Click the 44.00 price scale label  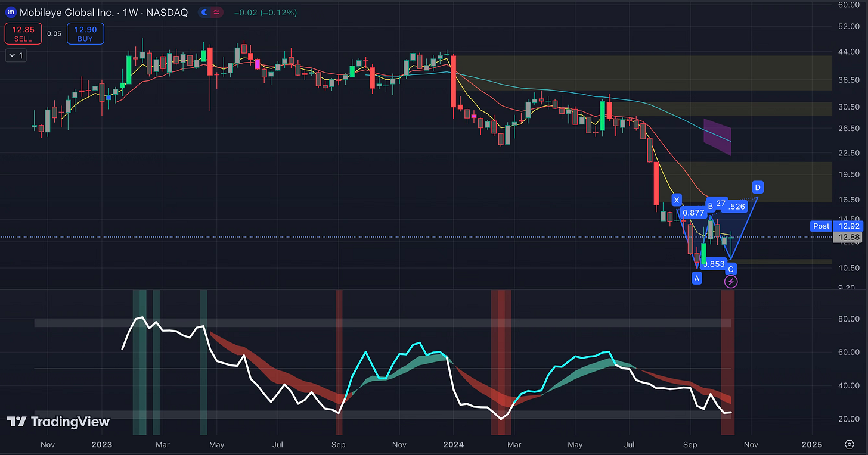tap(848, 52)
